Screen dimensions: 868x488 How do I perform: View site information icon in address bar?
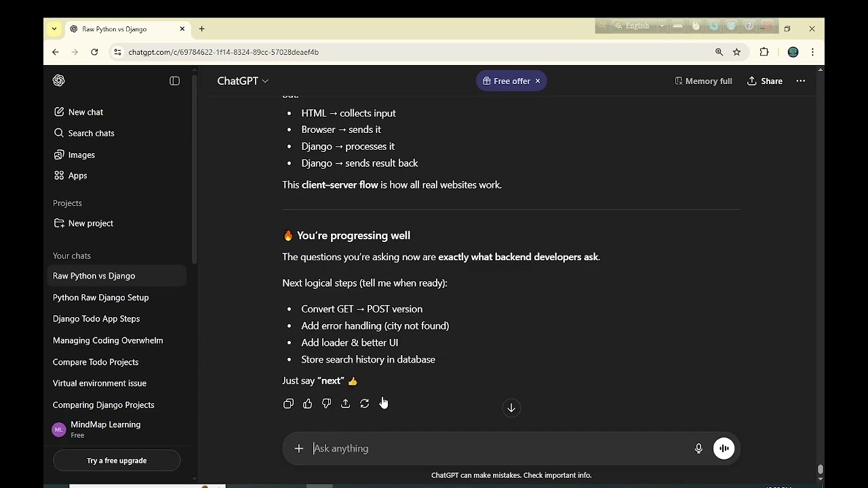(x=117, y=52)
